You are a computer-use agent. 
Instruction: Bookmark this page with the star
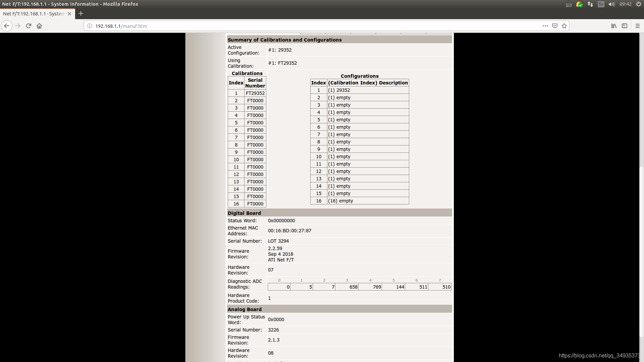coord(564,26)
